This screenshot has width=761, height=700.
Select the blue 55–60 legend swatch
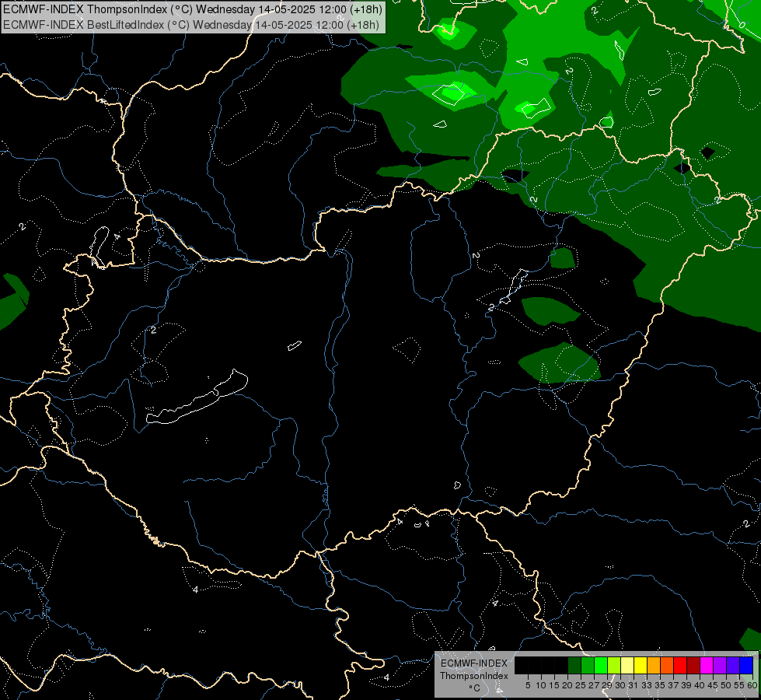pyautogui.click(x=746, y=665)
